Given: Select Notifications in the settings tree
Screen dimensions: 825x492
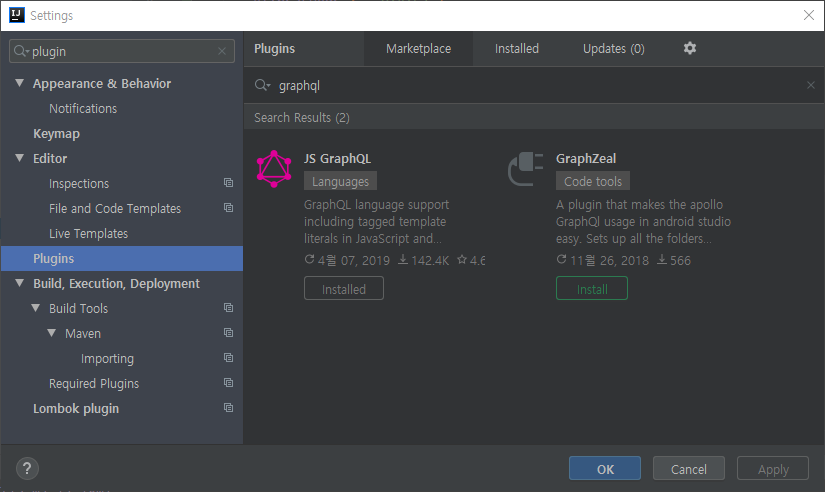Looking at the screenshot, I should [83, 108].
